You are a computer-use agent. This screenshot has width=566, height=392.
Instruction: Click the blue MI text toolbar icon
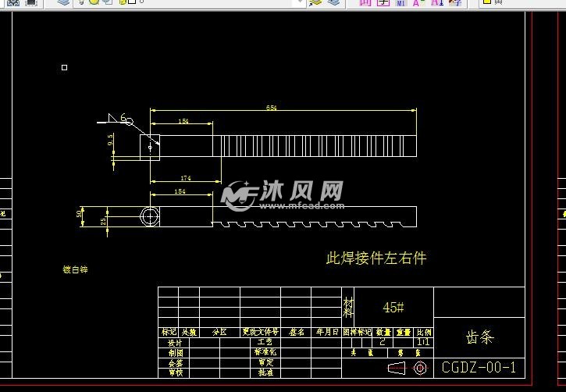[x=400, y=2]
